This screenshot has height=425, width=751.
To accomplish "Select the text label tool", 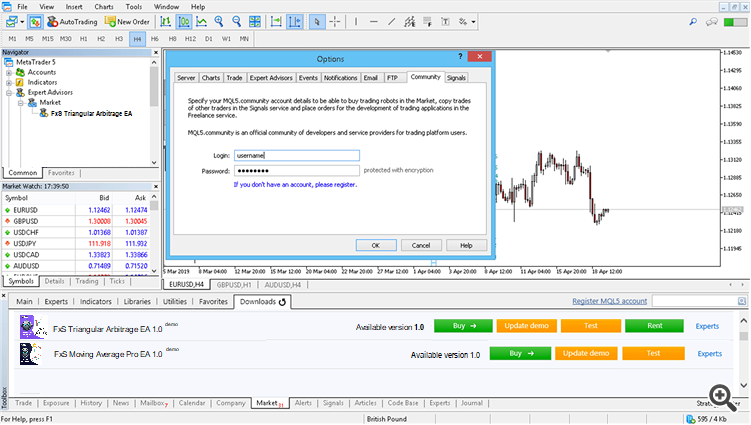I will 445,22.
